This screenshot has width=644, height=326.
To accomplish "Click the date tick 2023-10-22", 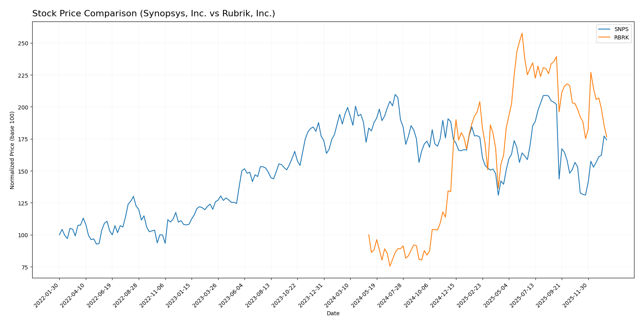I will tap(285, 295).
